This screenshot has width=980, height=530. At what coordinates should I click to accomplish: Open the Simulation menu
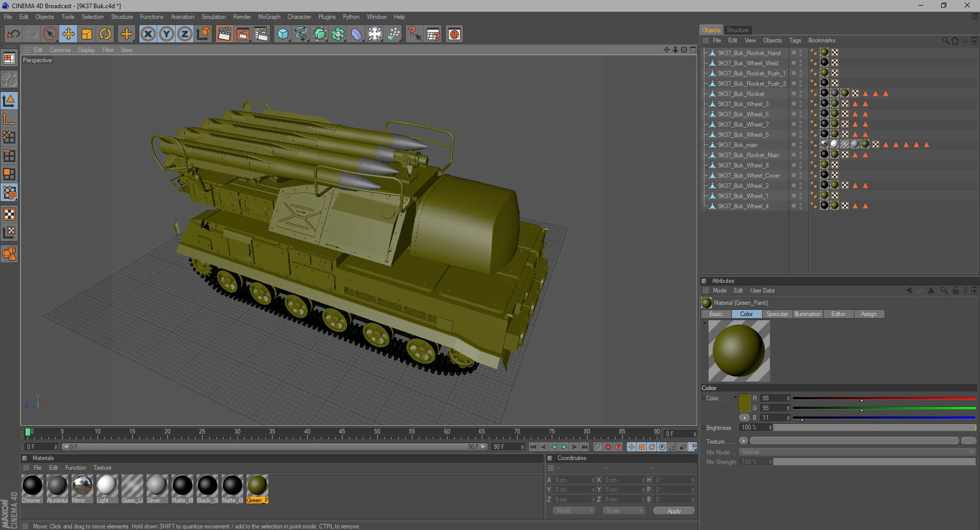(213, 17)
